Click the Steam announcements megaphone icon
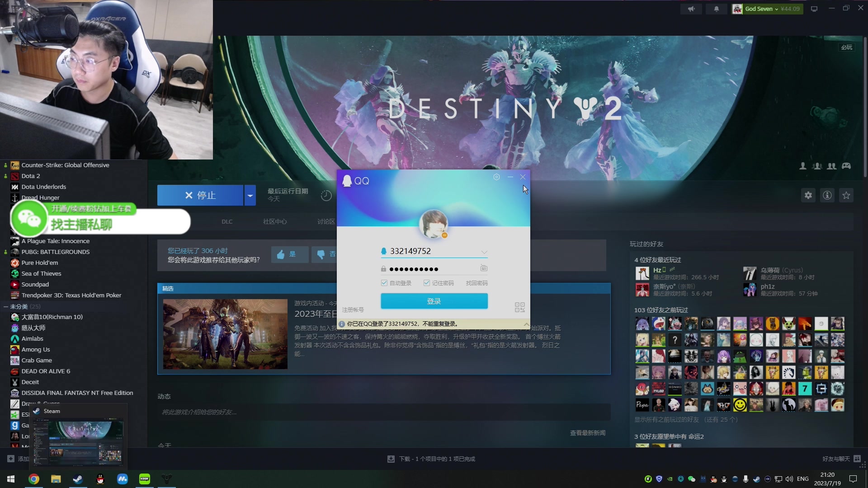Screen dimensions: 868x488 [x=691, y=9]
